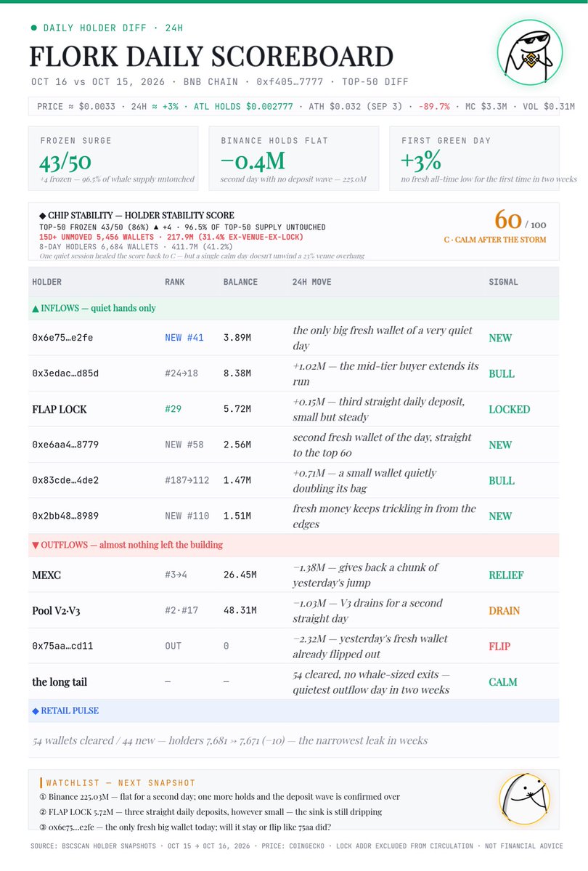The height and width of the screenshot is (871, 588).
Task: Select the MEXC holder row
Action: 294,575
